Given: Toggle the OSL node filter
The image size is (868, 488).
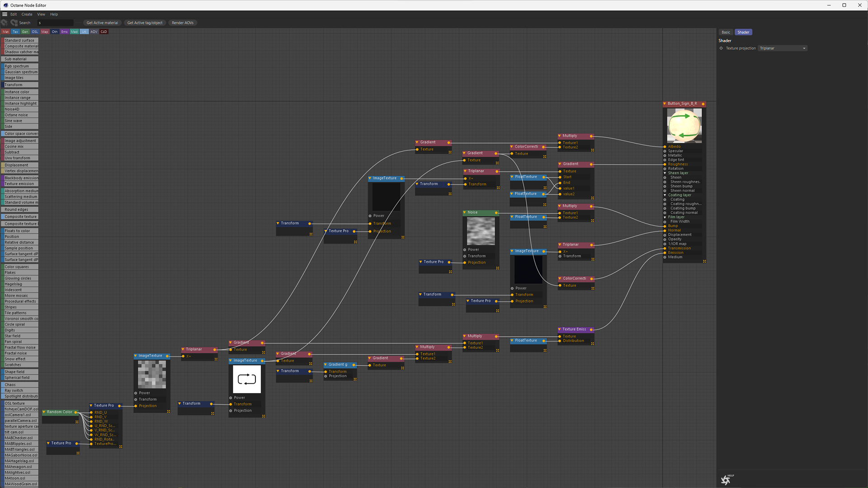Looking at the screenshot, I should [x=35, y=32].
